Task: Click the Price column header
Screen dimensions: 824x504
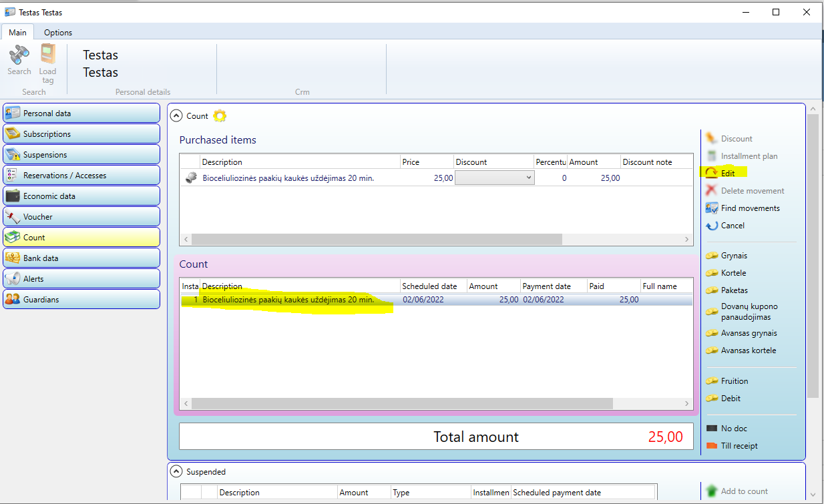Action: click(x=427, y=162)
